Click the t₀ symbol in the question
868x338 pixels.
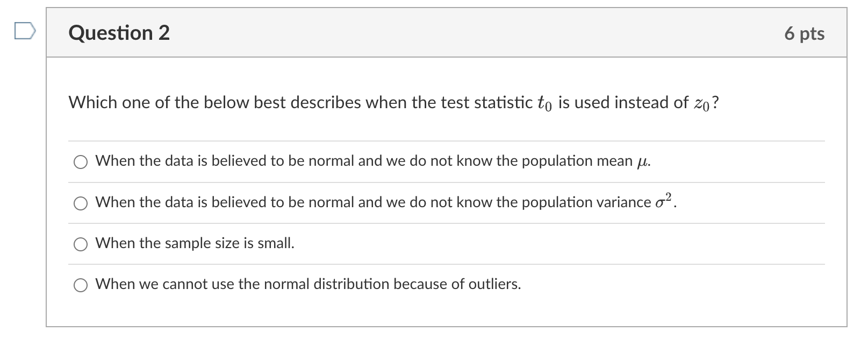[x=544, y=103]
